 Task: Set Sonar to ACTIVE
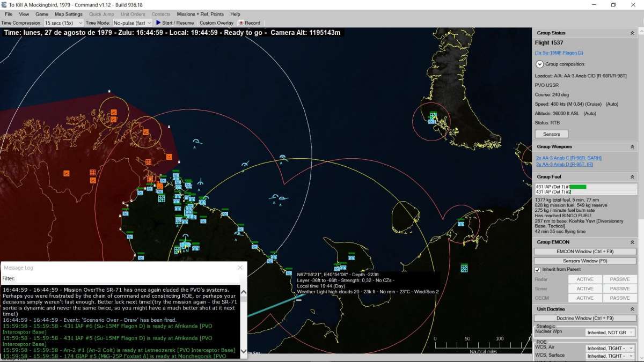click(585, 289)
